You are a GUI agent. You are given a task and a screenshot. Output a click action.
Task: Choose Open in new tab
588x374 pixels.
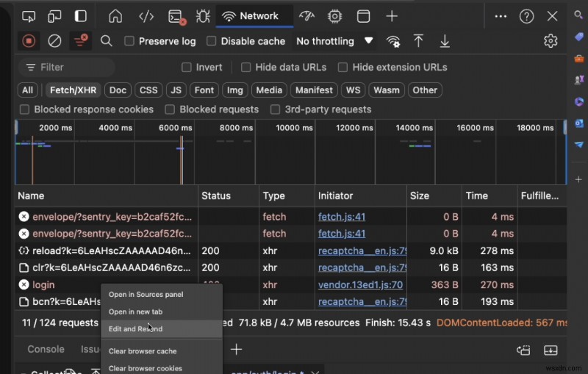(x=162, y=312)
